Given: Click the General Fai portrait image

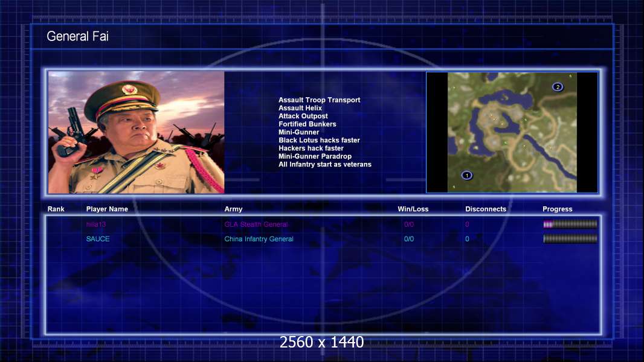Looking at the screenshot, I should pyautogui.click(x=137, y=132).
